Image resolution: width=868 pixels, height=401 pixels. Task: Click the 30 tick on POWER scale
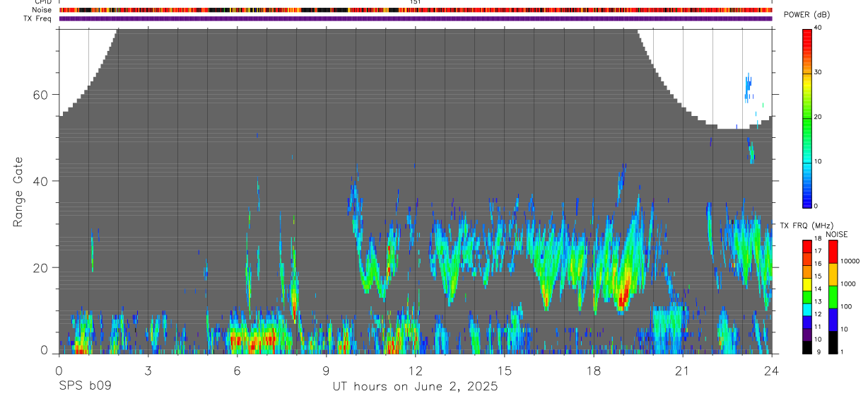(818, 72)
